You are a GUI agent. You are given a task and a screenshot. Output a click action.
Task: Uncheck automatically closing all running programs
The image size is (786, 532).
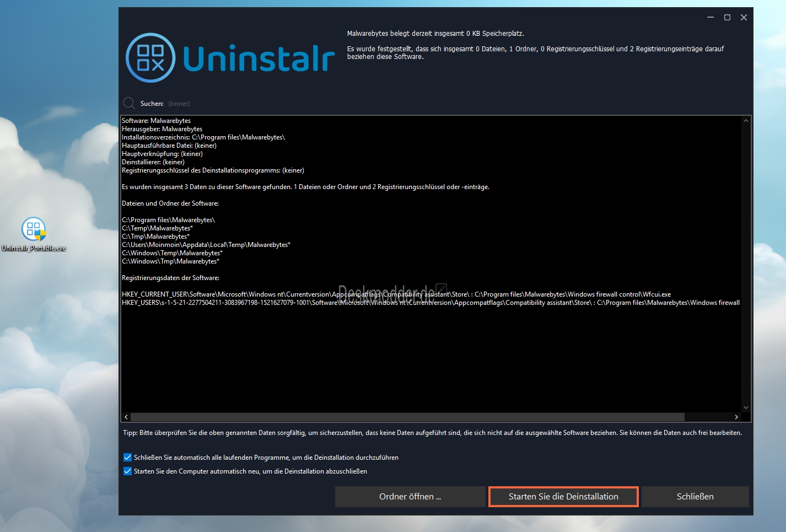[x=127, y=458]
